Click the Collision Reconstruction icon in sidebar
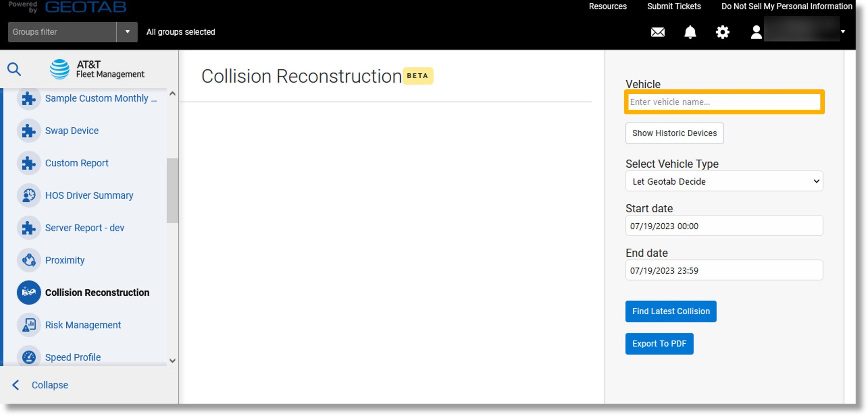This screenshot has height=416, width=868. 29,292
